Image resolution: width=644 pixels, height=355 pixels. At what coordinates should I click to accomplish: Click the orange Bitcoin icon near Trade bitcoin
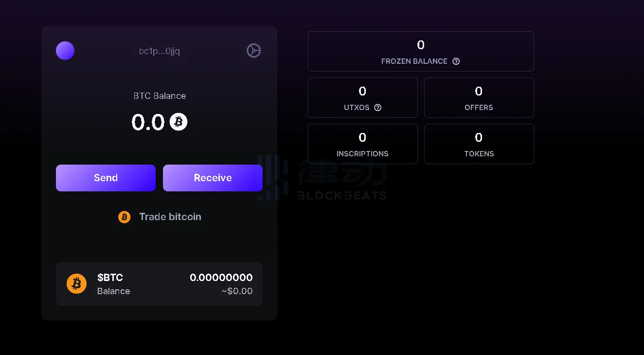tap(125, 217)
